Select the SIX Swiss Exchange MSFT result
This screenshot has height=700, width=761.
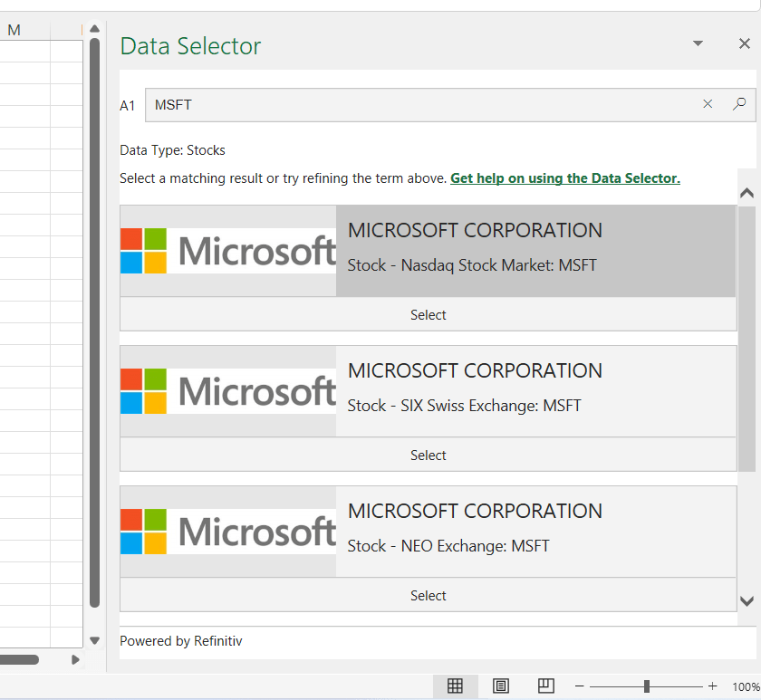click(x=428, y=455)
